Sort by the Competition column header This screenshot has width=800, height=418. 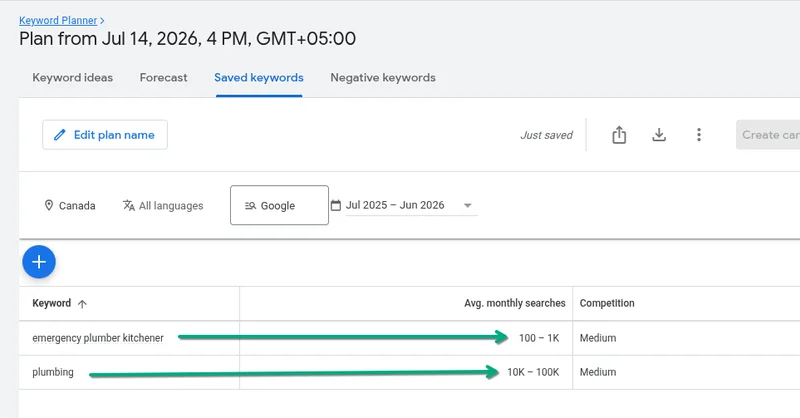pyautogui.click(x=607, y=303)
